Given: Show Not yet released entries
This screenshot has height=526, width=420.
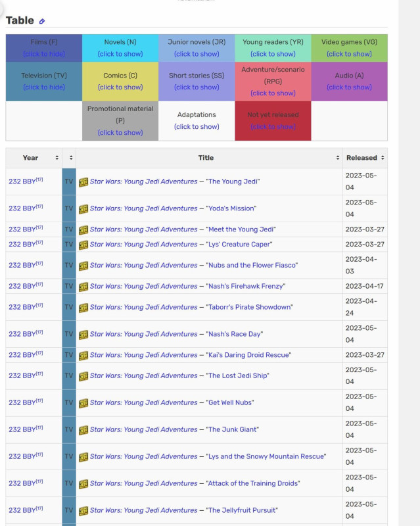Looking at the screenshot, I should pyautogui.click(x=273, y=127).
